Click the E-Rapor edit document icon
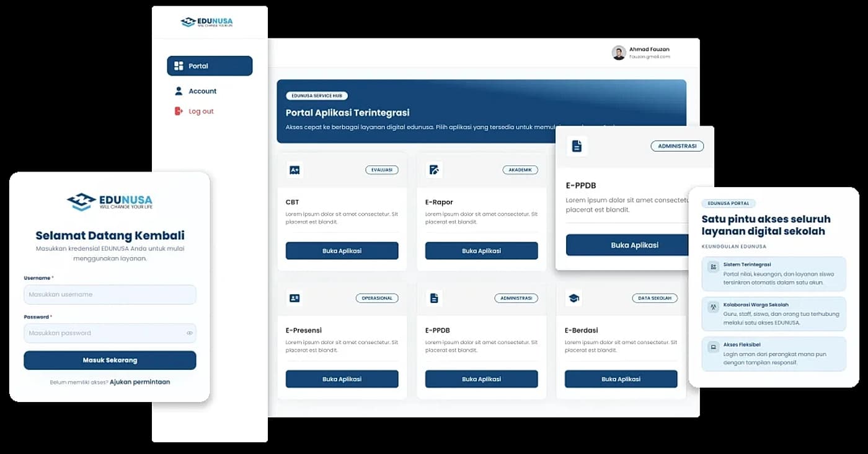The height and width of the screenshot is (454, 868). 434,170
